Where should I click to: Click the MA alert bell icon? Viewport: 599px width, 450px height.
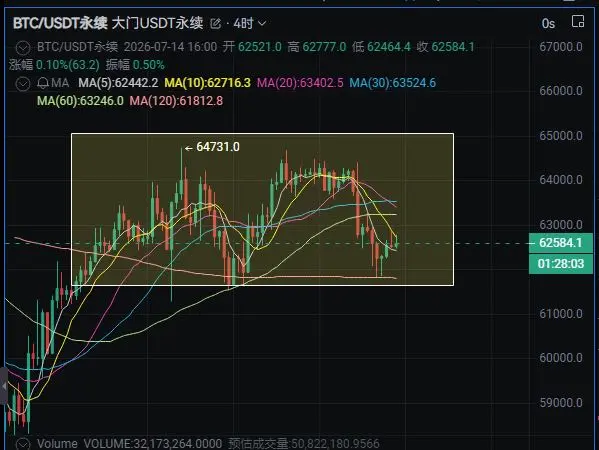point(43,83)
